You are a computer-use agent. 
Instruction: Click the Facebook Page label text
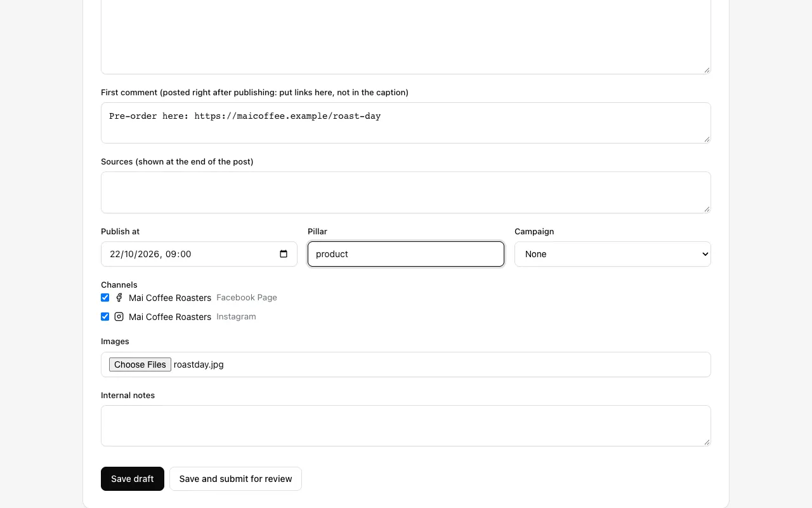tap(247, 298)
